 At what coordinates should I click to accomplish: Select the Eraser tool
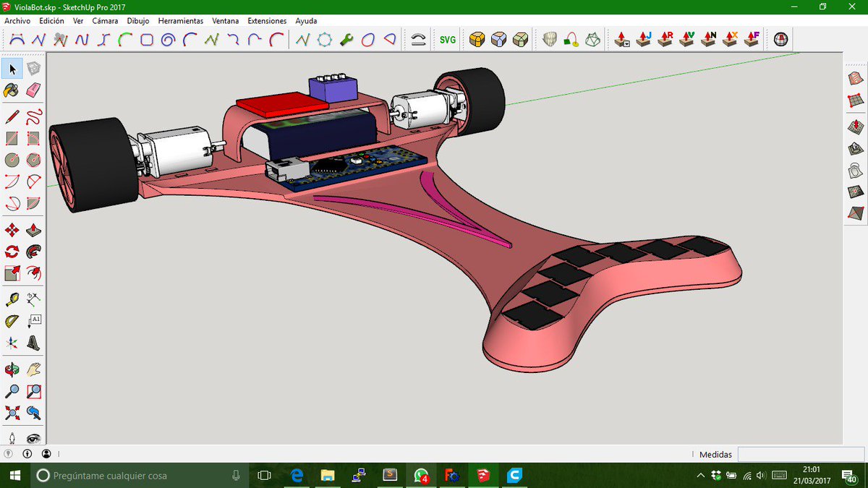33,91
